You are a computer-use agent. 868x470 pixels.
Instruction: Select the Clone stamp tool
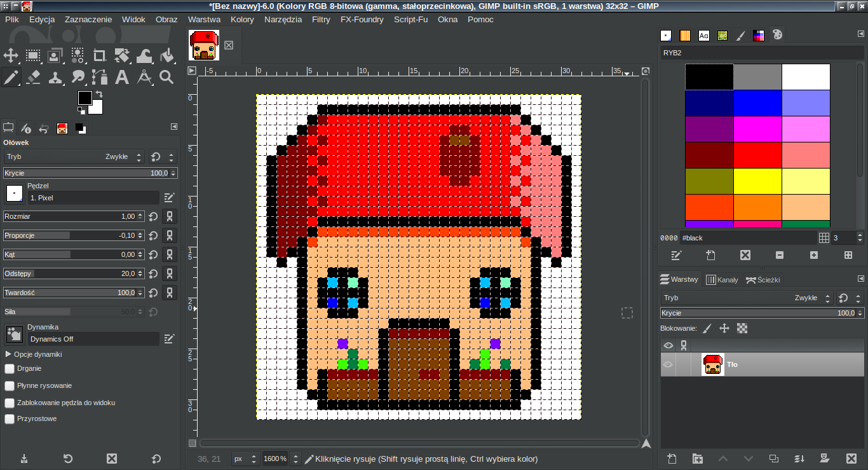pyautogui.click(x=55, y=78)
